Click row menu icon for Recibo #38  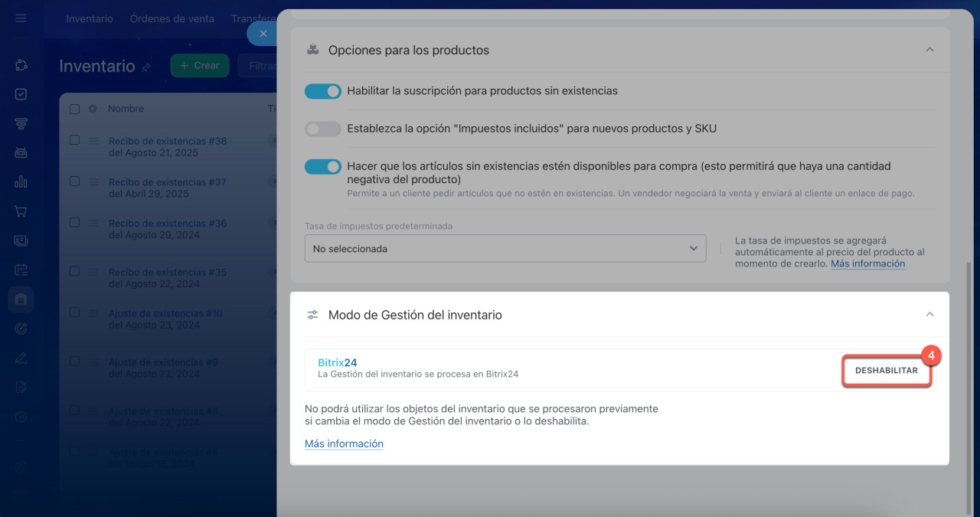(x=93, y=141)
